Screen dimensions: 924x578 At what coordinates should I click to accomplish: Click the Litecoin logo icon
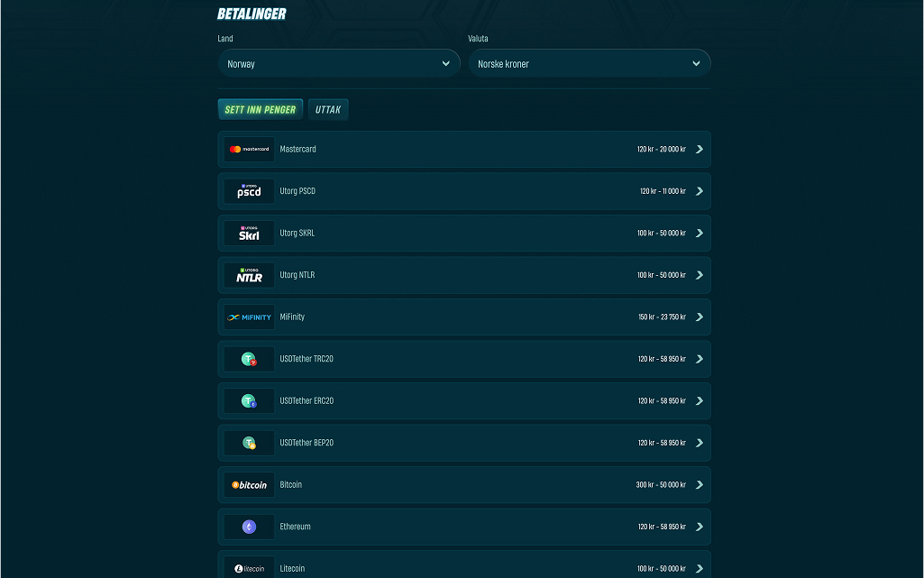(x=249, y=568)
